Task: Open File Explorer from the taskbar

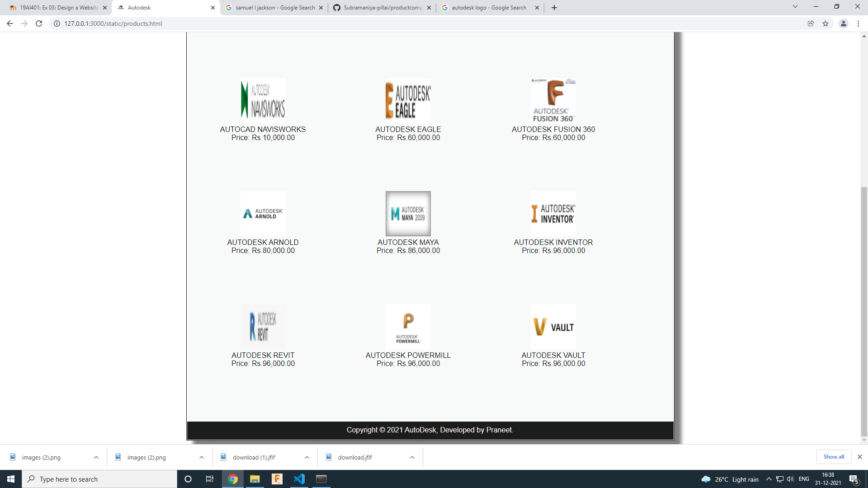Action: pos(255,479)
